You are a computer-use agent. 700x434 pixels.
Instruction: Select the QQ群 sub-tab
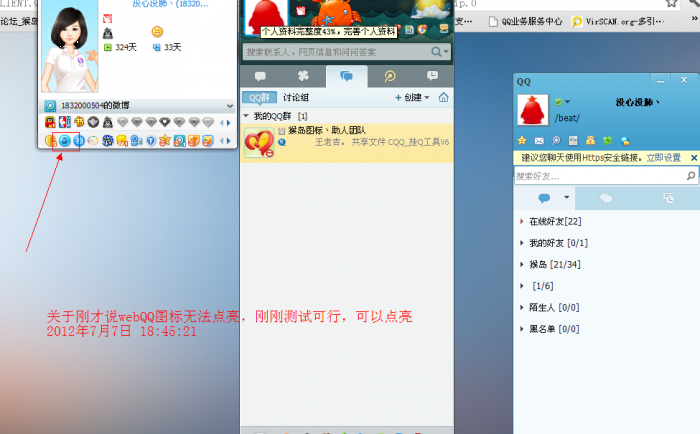(x=259, y=97)
